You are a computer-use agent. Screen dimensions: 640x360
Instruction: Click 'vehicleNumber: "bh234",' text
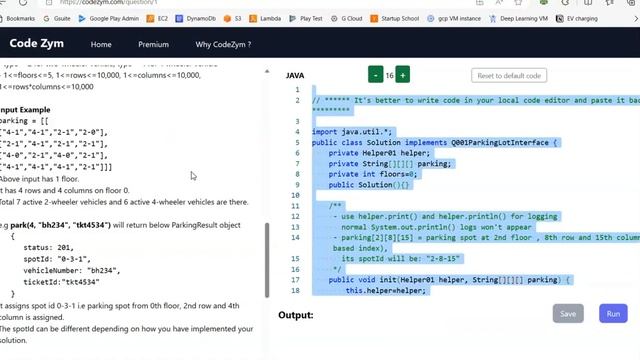pyautogui.click(x=72, y=271)
